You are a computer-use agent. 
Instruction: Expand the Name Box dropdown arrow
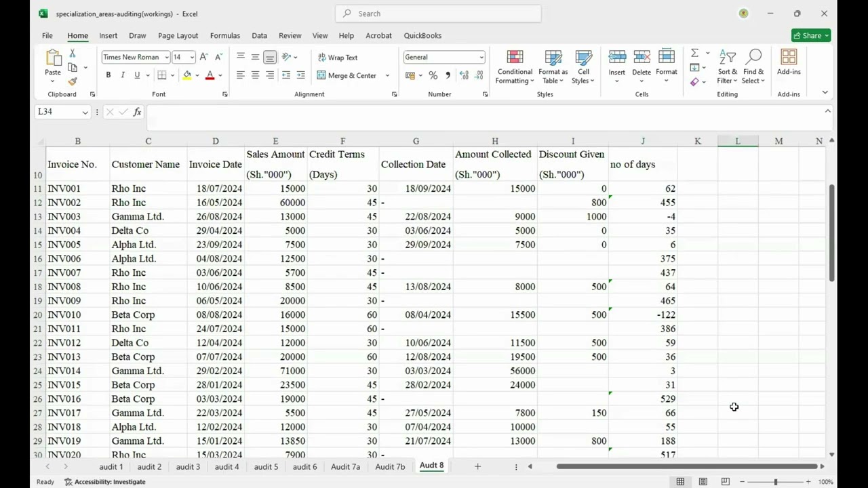[x=85, y=112]
